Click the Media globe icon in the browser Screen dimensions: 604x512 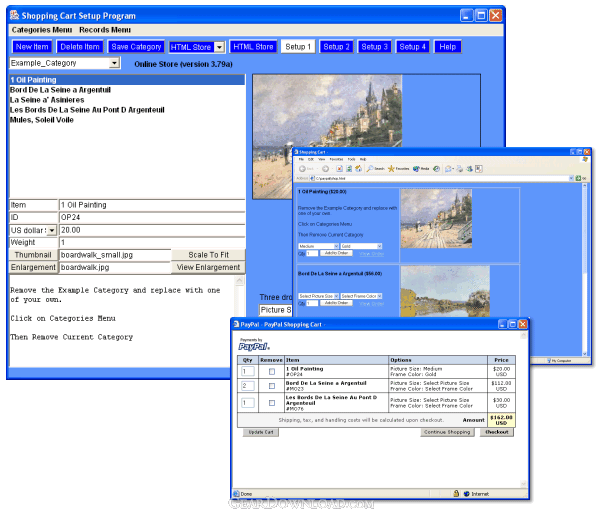pyautogui.click(x=416, y=169)
